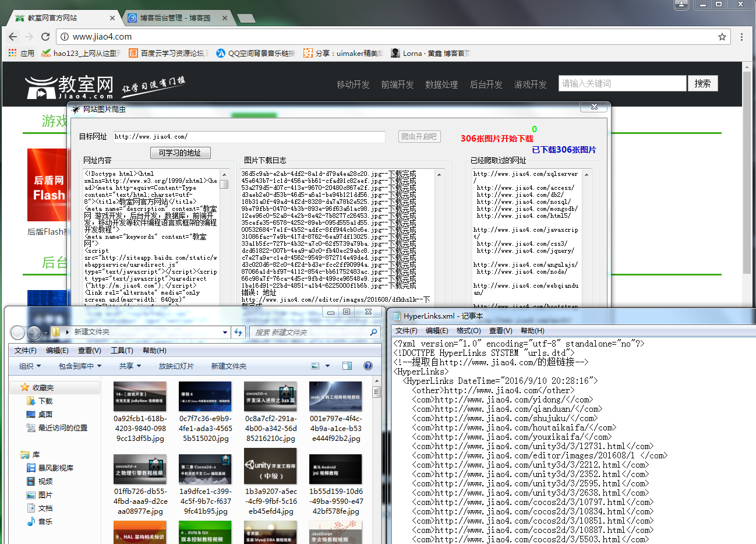Screen dimensions: 756x544
Task: Click the 教室网 site logo
Action: [x=69, y=87]
